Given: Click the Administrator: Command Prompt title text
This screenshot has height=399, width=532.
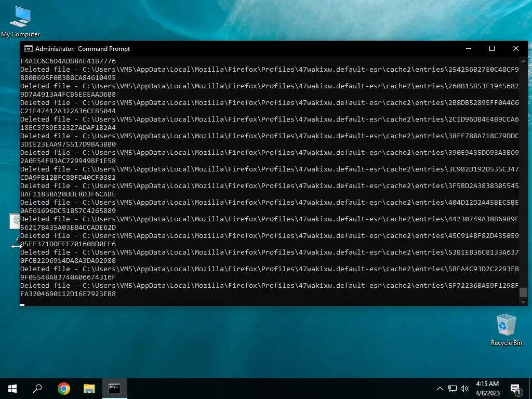Looking at the screenshot, I should coord(83,49).
